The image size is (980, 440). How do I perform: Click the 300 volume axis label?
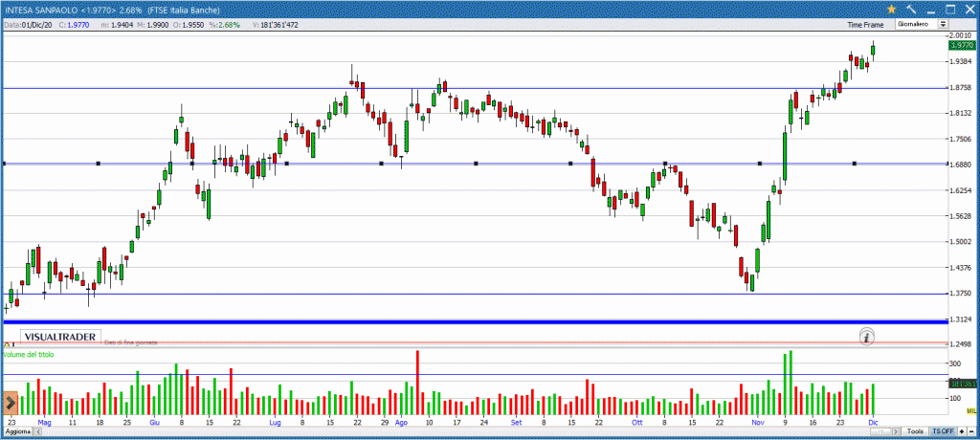point(957,363)
